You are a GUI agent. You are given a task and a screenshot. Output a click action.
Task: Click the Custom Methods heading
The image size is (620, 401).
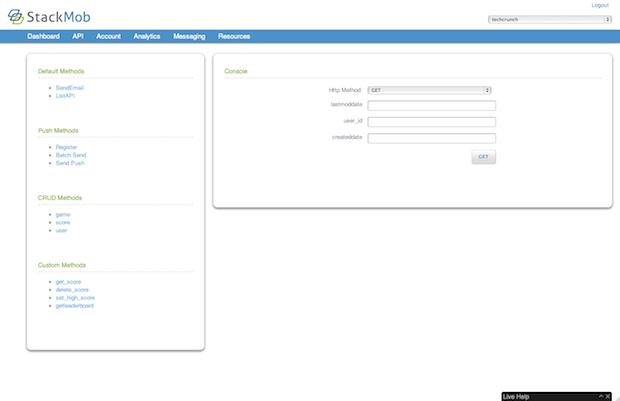62,265
